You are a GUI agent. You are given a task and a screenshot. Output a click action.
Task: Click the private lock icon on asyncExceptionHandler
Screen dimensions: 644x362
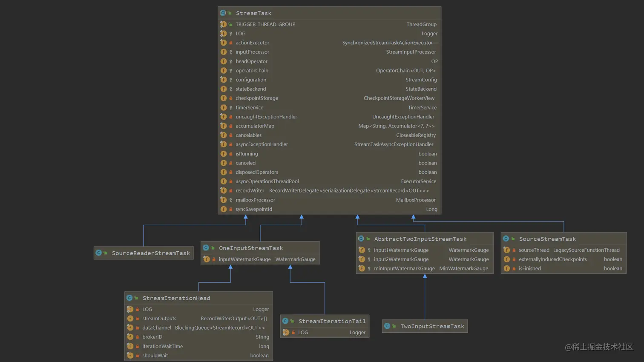pos(231,144)
